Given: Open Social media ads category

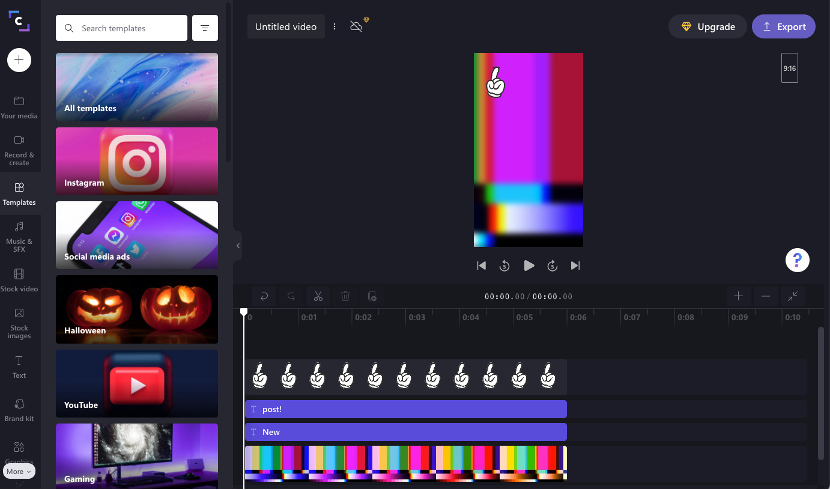Looking at the screenshot, I should [x=137, y=235].
